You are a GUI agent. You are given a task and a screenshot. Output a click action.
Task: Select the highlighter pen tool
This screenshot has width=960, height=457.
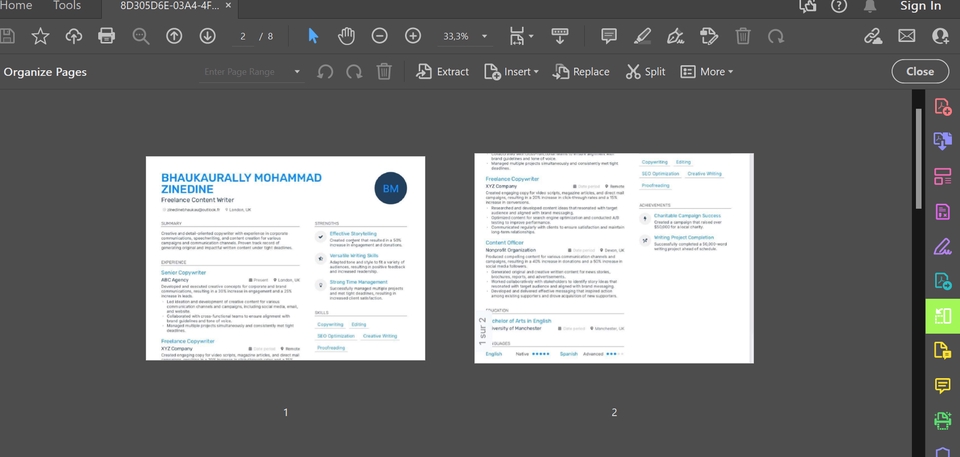click(642, 36)
